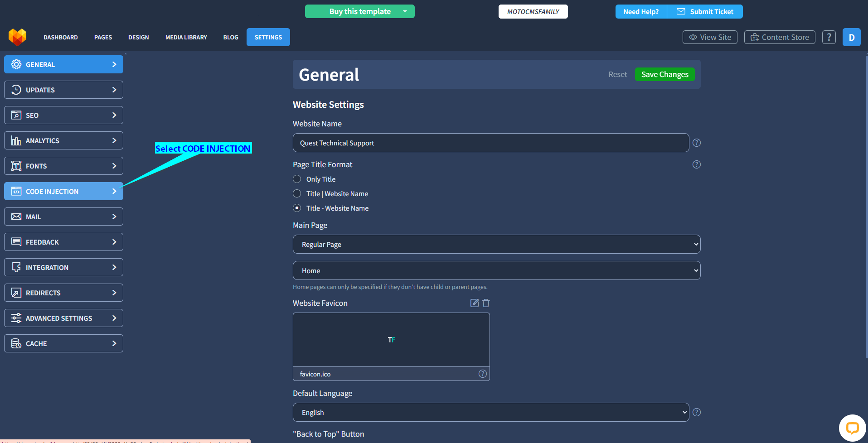
Task: Open the Pages menu
Action: click(103, 37)
